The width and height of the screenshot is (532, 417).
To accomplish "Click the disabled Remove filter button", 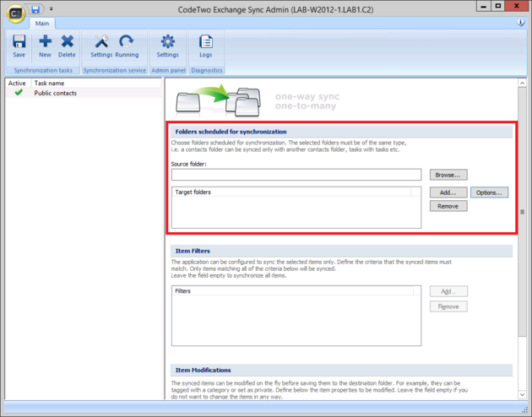I will click(448, 306).
